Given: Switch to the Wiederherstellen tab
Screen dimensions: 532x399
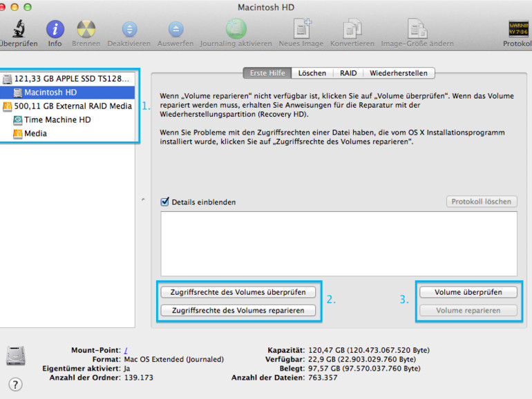Looking at the screenshot, I should click(399, 73).
